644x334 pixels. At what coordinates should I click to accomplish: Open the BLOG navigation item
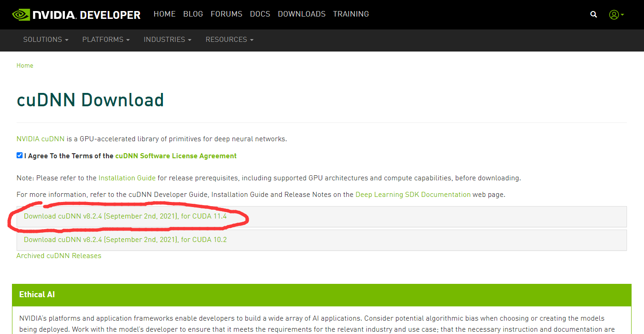coord(193,14)
